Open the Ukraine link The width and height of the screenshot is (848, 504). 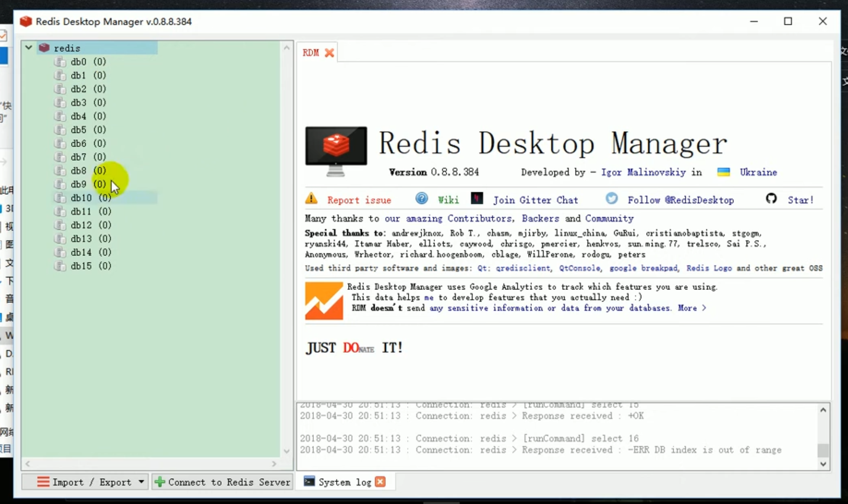point(758,172)
